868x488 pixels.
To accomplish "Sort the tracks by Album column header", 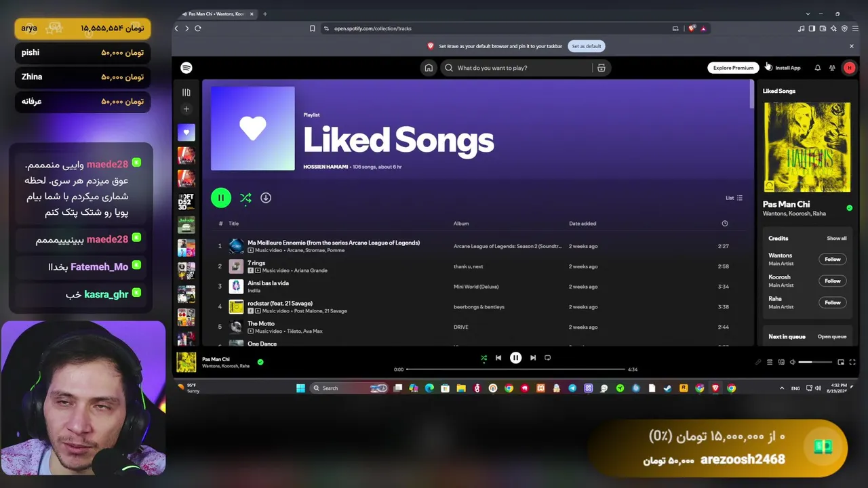I will click(461, 224).
